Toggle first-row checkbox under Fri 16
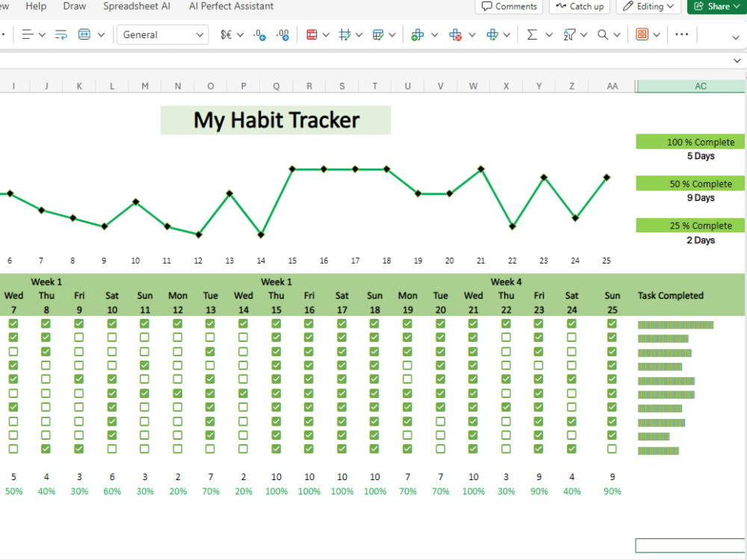 click(309, 324)
